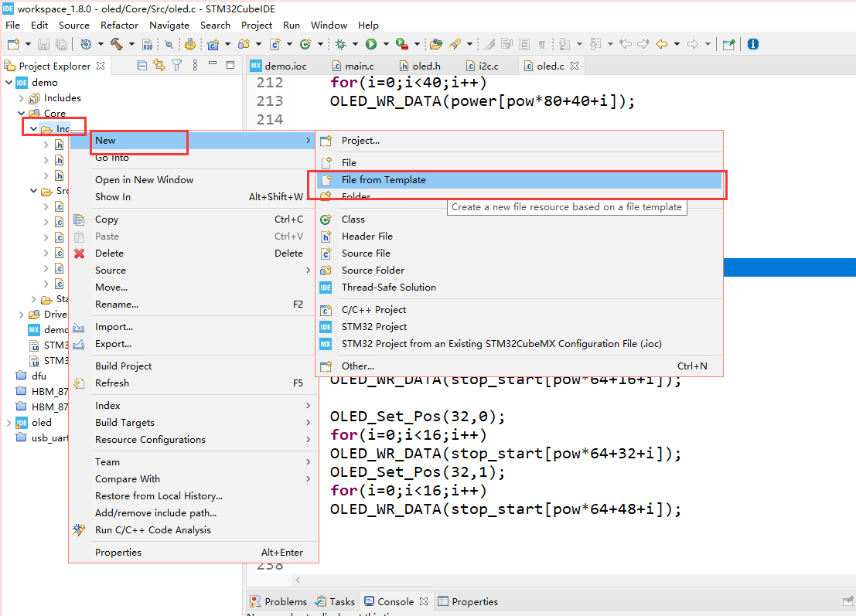The height and width of the screenshot is (616, 856).
Task: Click the Build hammer icon in toolbar
Action: (x=116, y=44)
